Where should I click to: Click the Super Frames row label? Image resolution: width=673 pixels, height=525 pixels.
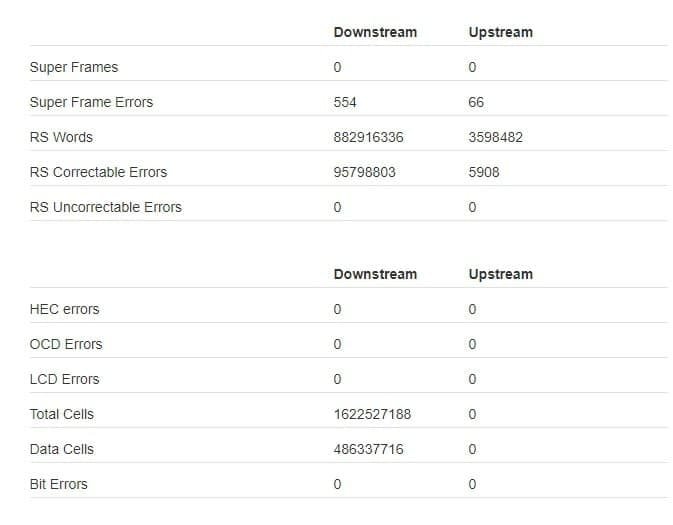point(74,67)
